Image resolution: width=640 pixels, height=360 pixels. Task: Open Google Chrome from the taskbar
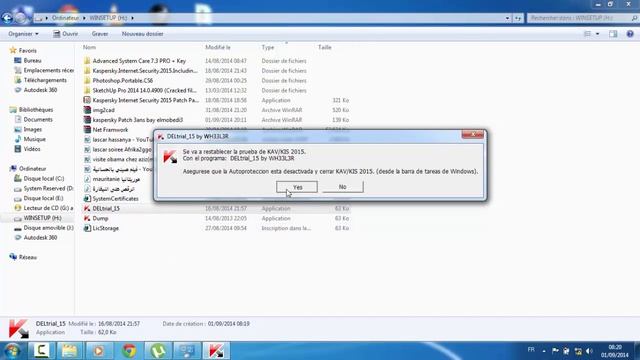129,351
